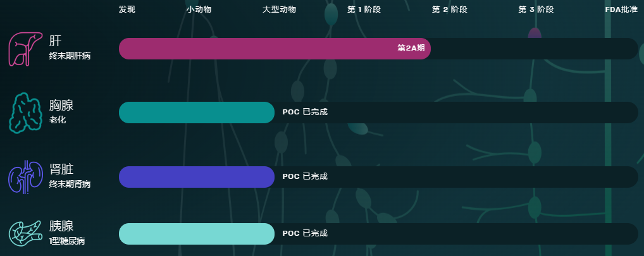644x256 pixels.
Task: Click the 大型动物 stage header
Action: pos(279,9)
